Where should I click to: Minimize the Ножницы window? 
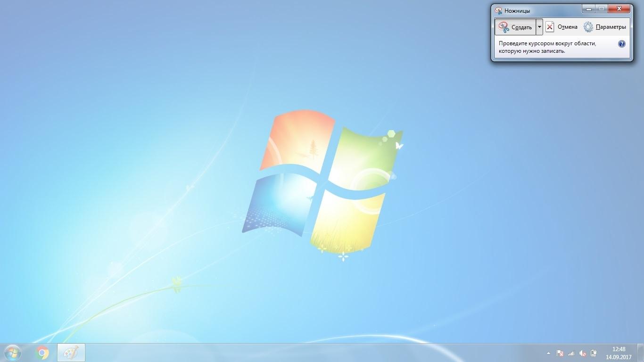588,9
